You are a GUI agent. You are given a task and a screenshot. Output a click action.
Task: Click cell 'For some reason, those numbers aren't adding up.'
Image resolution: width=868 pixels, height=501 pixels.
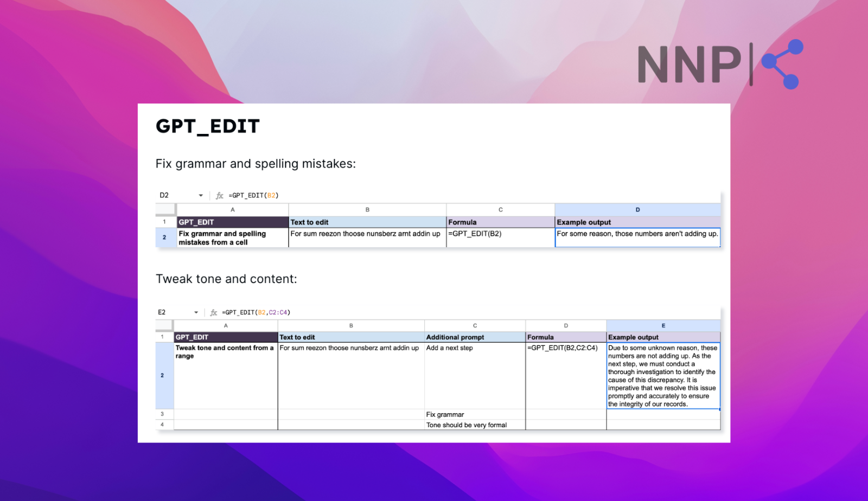pos(637,237)
